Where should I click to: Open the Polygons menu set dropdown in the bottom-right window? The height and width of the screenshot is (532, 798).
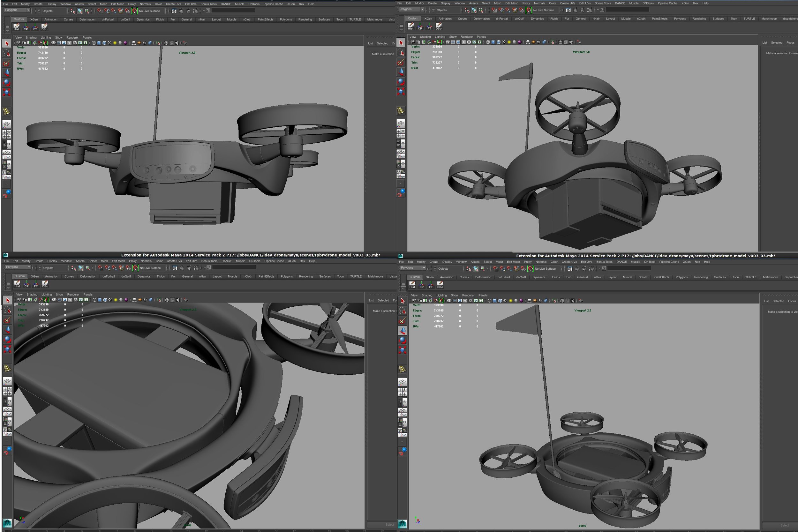413,268
